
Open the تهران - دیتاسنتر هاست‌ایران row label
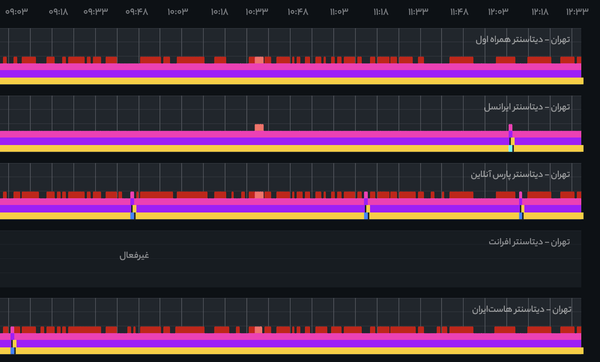522,309
